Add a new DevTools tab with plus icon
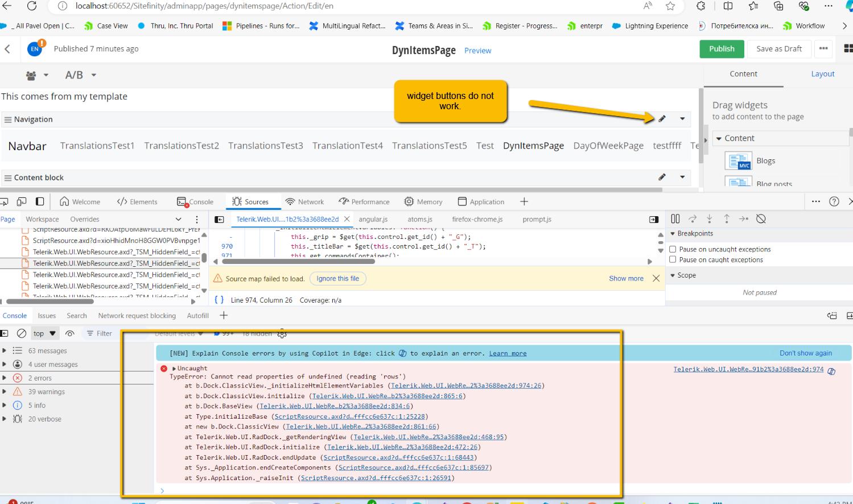This screenshot has height=504, width=853. (524, 201)
